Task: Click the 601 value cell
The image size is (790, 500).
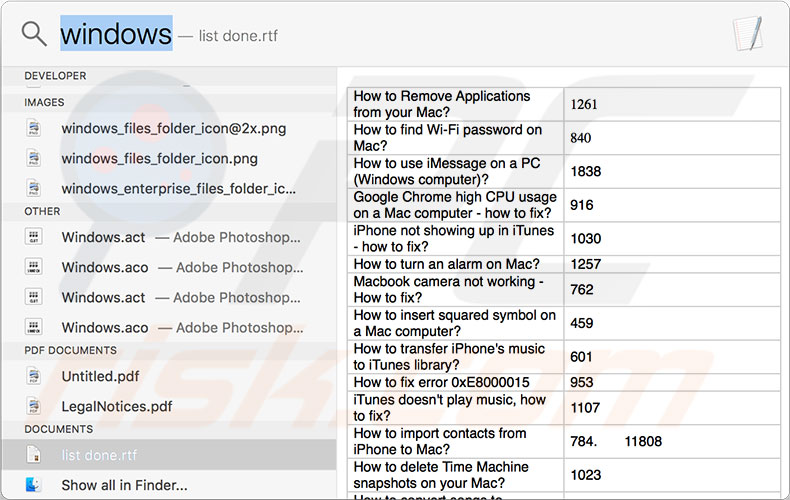Action: (673, 357)
